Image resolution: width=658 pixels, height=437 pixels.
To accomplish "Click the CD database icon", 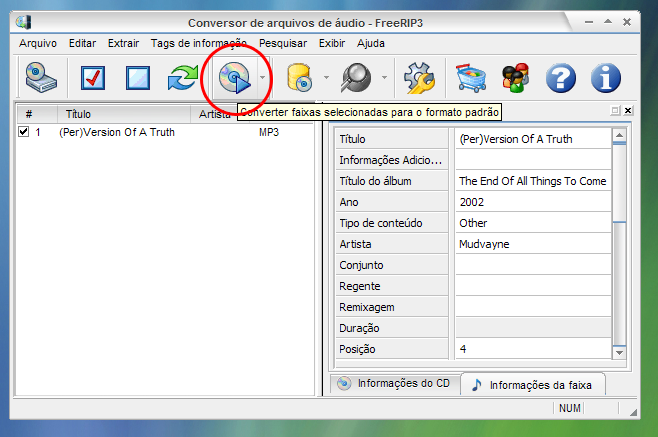I will point(300,78).
